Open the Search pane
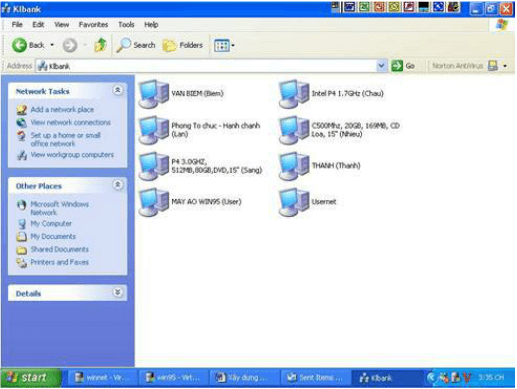This screenshot has height=389, width=517. pos(136,45)
